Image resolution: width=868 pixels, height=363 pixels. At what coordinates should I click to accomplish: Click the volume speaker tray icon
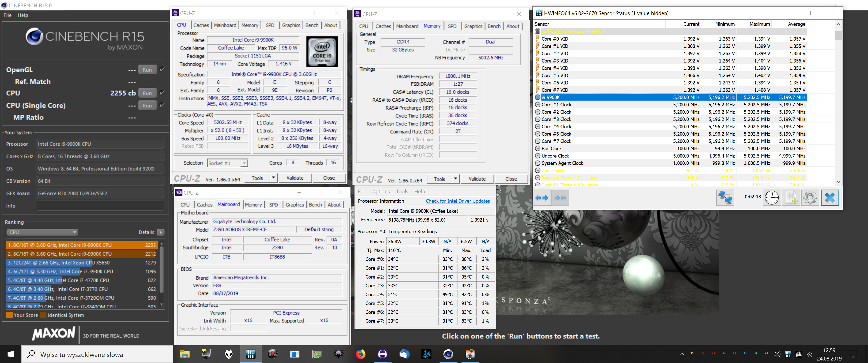pos(777,354)
